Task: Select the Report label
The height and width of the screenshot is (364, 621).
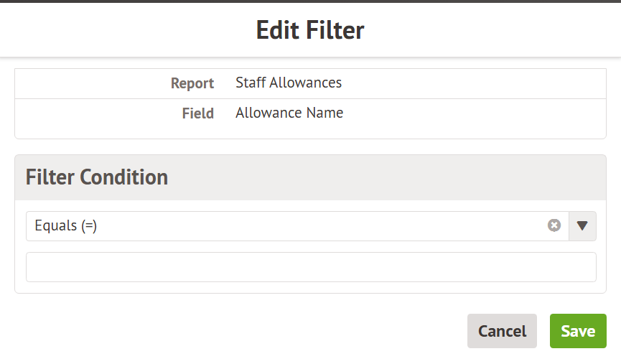Action: coord(192,83)
